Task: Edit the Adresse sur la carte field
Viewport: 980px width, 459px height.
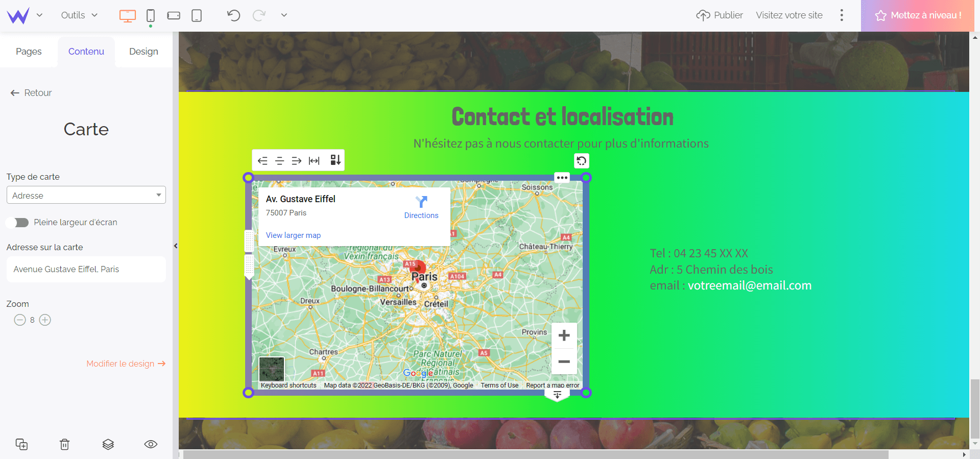Action: [86, 269]
